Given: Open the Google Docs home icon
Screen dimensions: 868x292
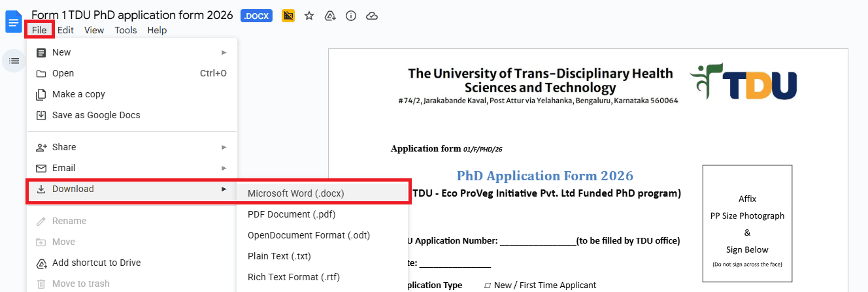Looking at the screenshot, I should [14, 22].
